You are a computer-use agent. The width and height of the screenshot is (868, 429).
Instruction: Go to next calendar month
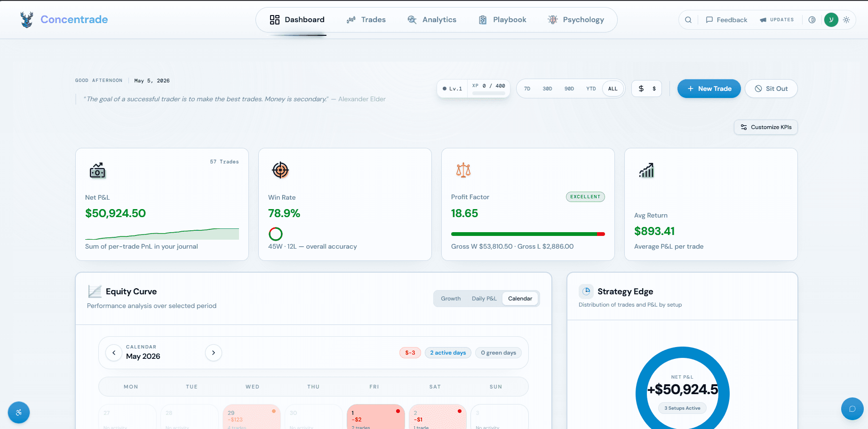click(x=214, y=353)
